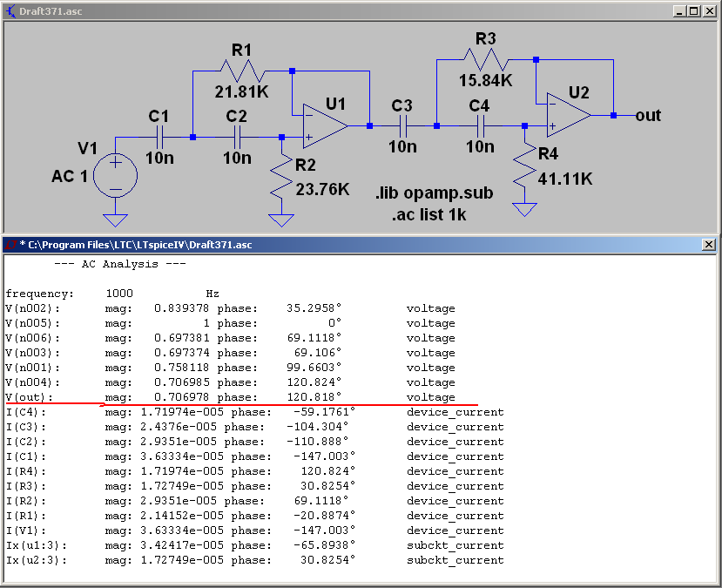This screenshot has height=588, width=722.
Task: Click the V(n005) result row
Action: tap(230, 323)
